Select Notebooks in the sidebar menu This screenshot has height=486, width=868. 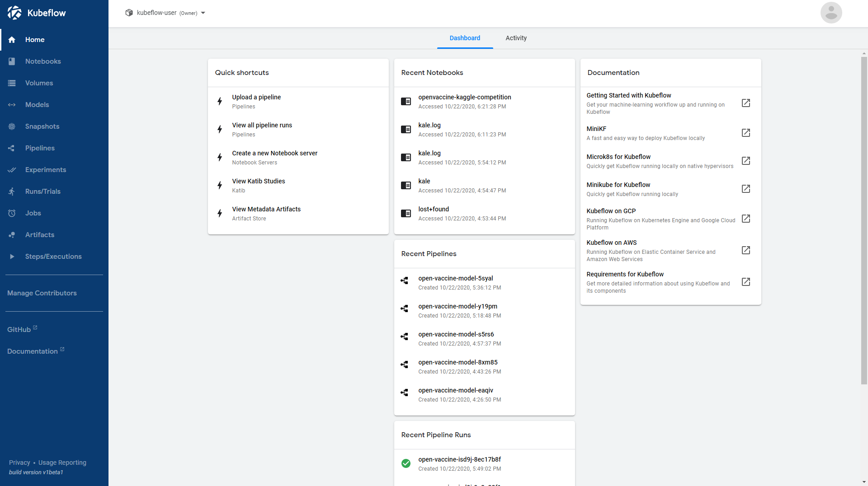tap(43, 61)
